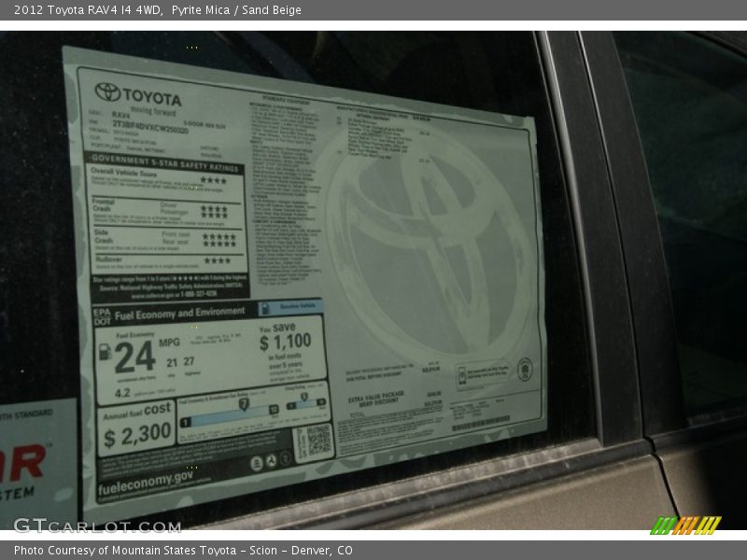Screen dimensions: 747x560
Task: Enable the Side Crash five-star rating
Action: point(217,239)
